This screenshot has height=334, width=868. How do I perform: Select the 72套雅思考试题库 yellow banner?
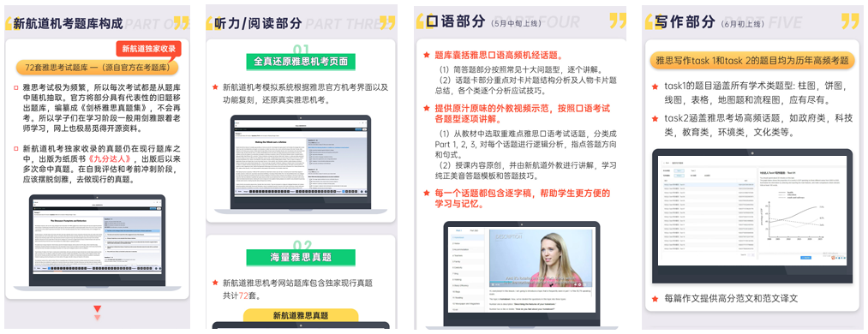(x=98, y=68)
